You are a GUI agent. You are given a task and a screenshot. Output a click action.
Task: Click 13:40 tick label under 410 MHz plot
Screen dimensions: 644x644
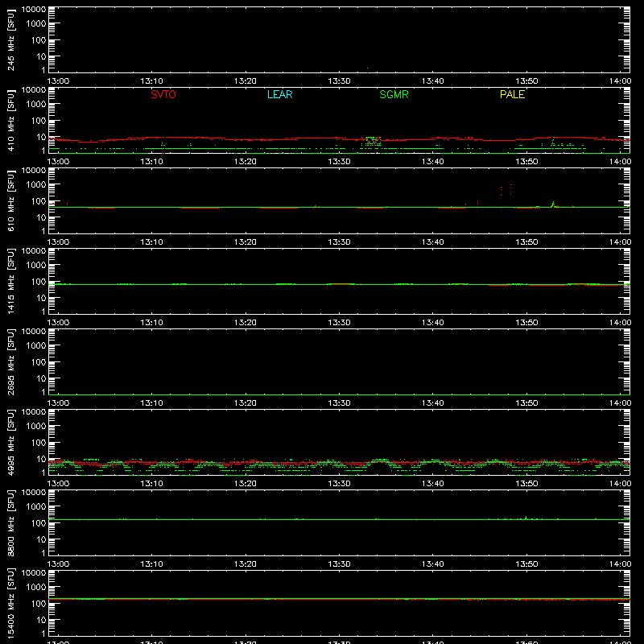pos(433,162)
